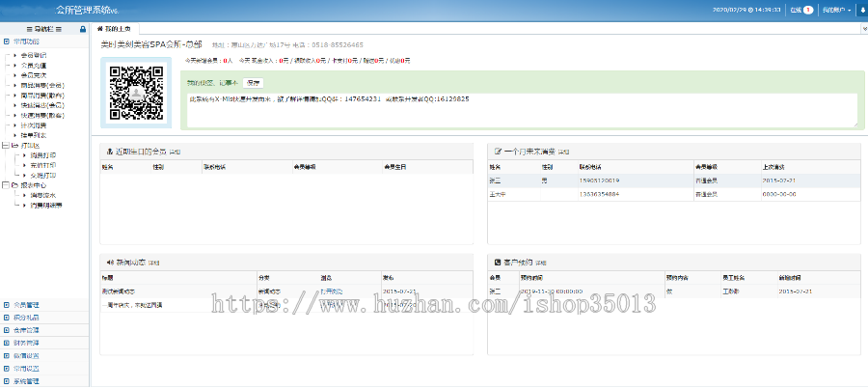Open 消费打印 under 打印区
Viewport: 868px width, 388px height.
[x=42, y=155]
